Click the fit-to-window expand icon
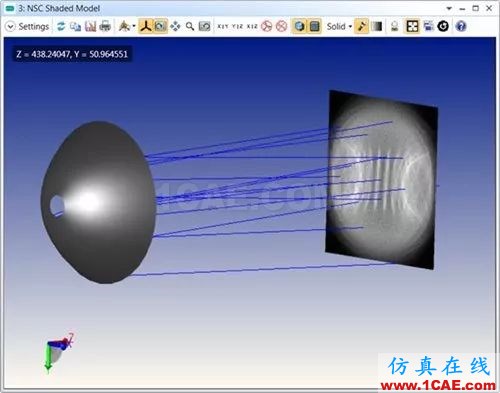 412,26
